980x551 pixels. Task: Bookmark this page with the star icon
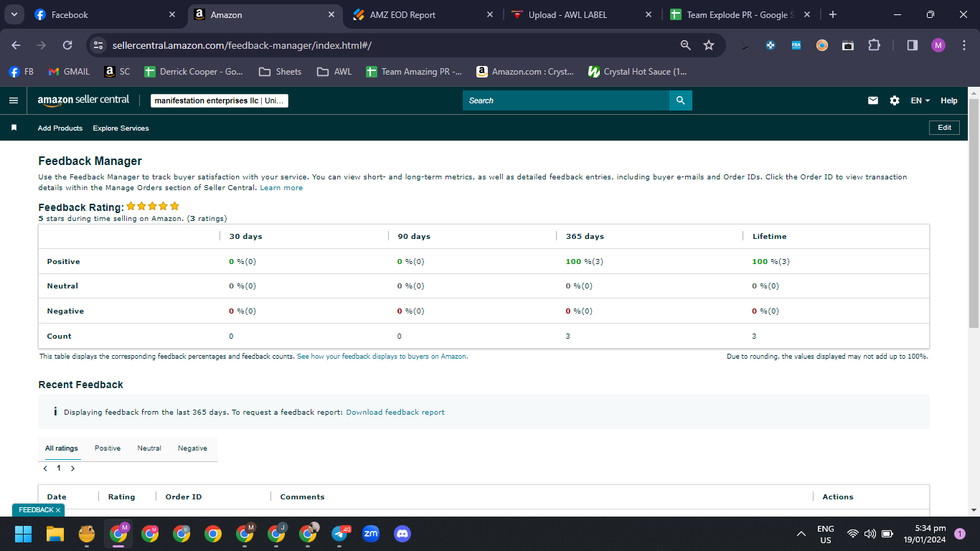[709, 45]
